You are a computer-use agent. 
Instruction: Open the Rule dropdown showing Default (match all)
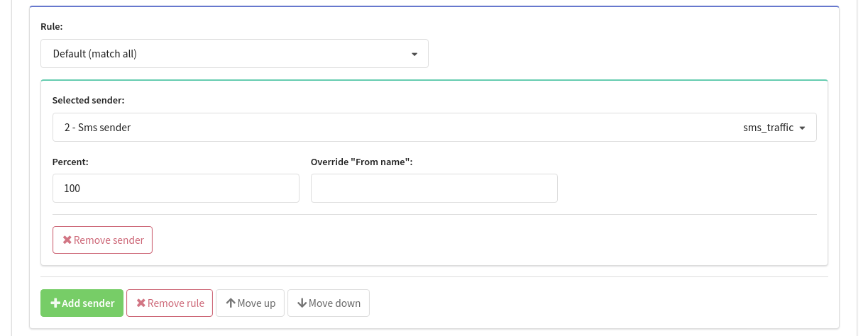[234, 54]
